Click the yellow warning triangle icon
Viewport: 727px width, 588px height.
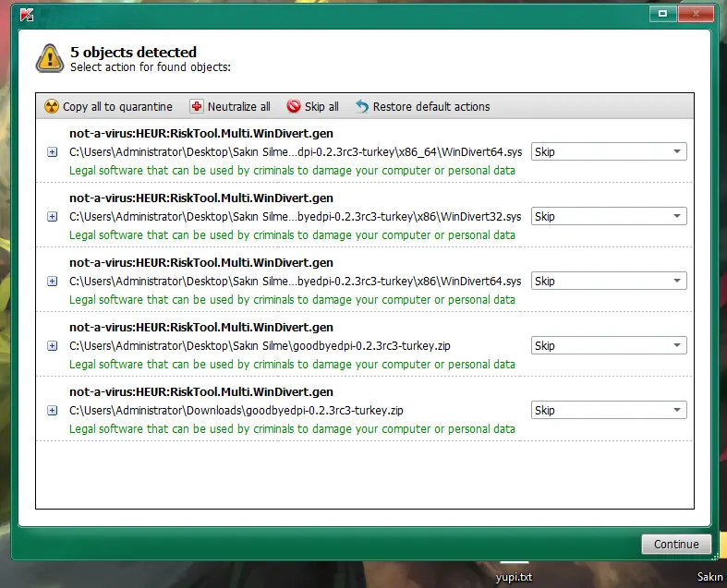point(50,58)
